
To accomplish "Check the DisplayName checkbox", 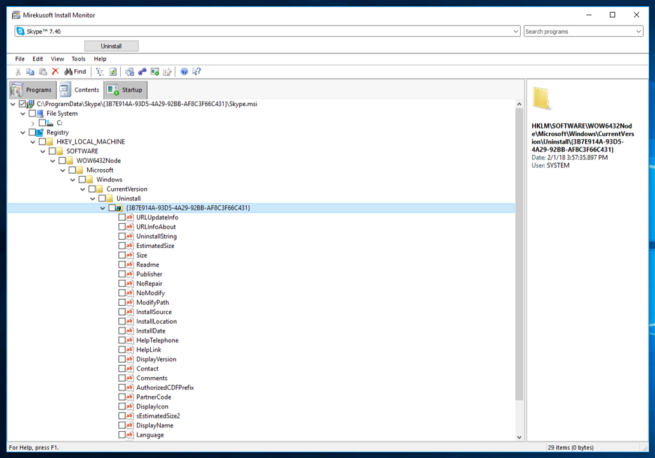I will tap(122, 425).
